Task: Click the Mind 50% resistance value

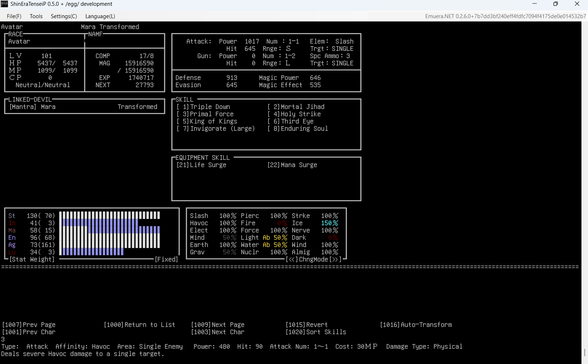Action: tap(230, 238)
